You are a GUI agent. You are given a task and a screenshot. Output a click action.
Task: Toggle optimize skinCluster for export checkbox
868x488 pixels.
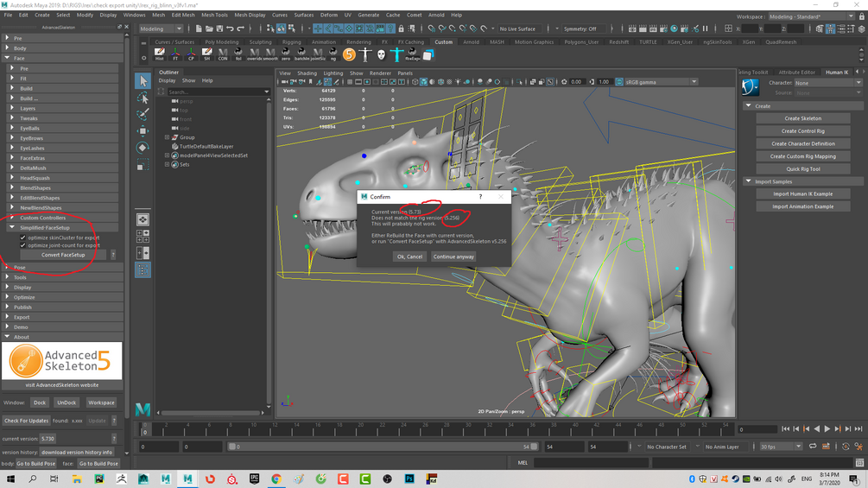click(22, 238)
